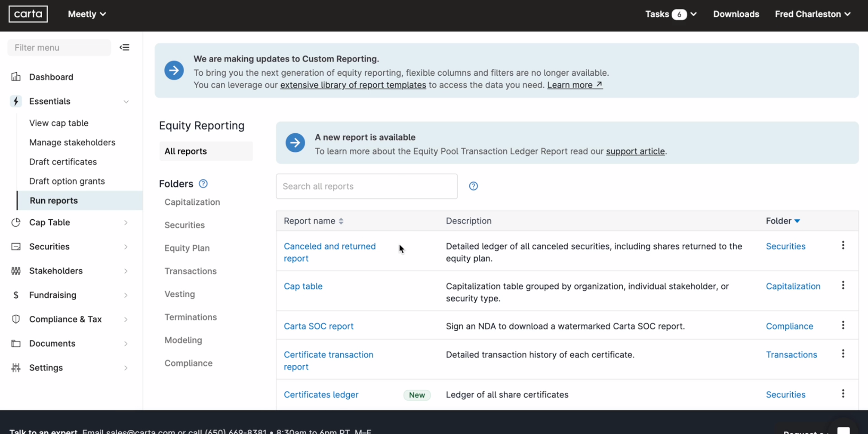Open options menu for Carta SOC report
The image size is (868, 434).
[843, 325]
